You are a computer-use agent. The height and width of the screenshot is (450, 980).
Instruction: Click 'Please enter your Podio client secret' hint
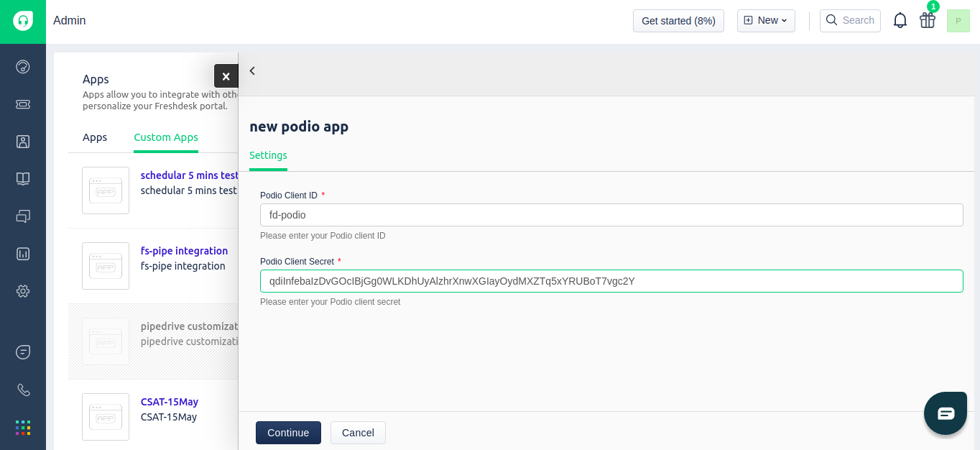(x=330, y=302)
